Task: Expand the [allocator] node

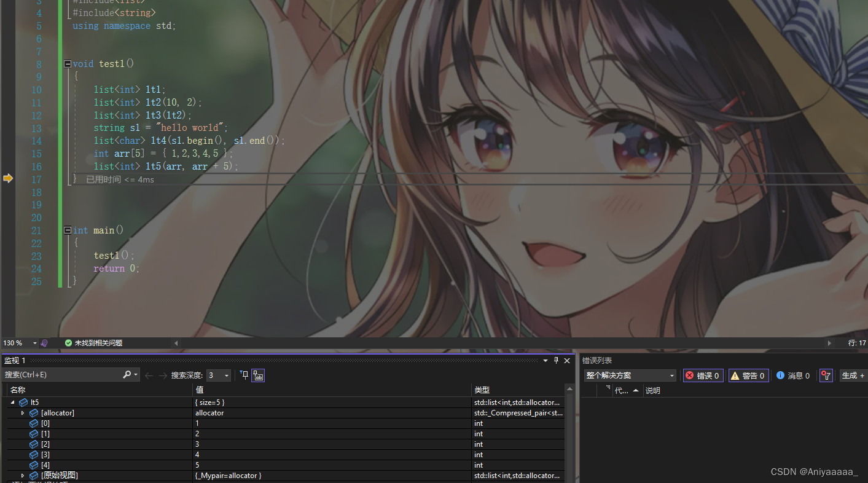Action: (23, 413)
